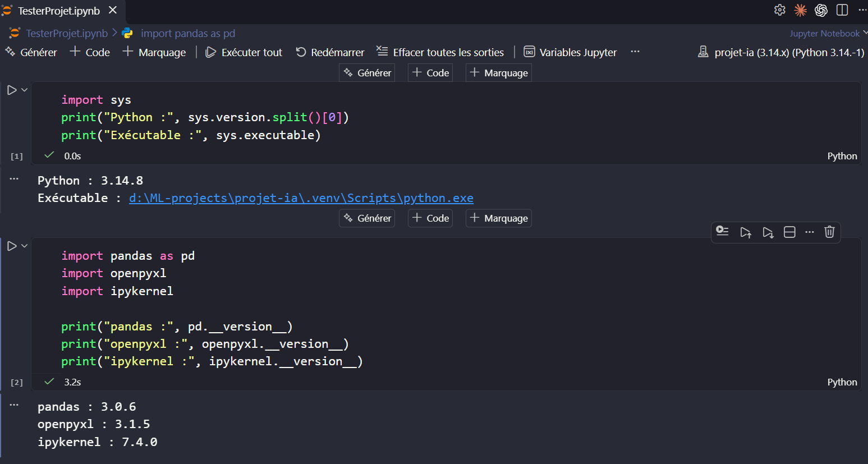Delete the pandas cell with the trash icon
This screenshot has height=464, width=868.
[829, 232]
